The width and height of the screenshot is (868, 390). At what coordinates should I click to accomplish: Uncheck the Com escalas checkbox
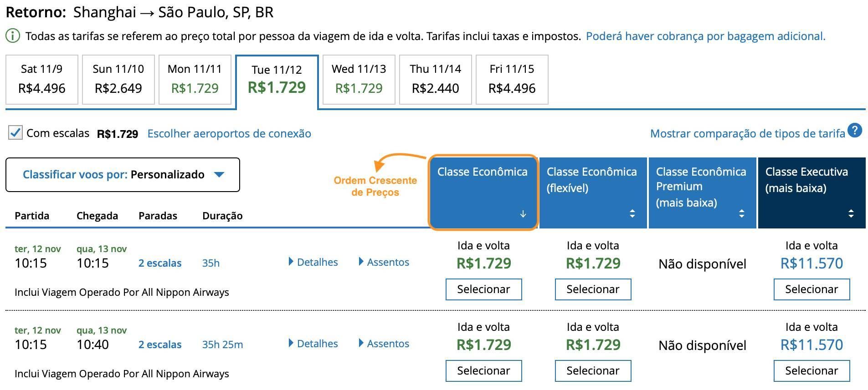(x=15, y=133)
